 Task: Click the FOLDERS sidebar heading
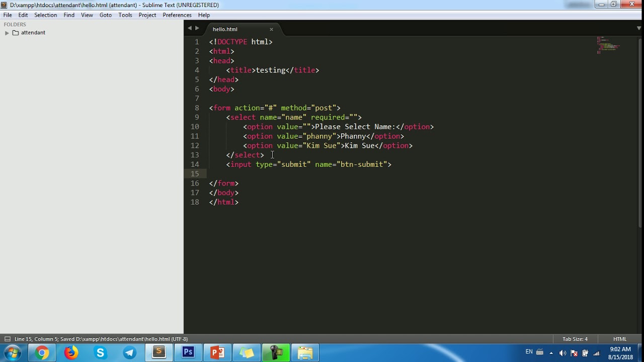coord(15,24)
